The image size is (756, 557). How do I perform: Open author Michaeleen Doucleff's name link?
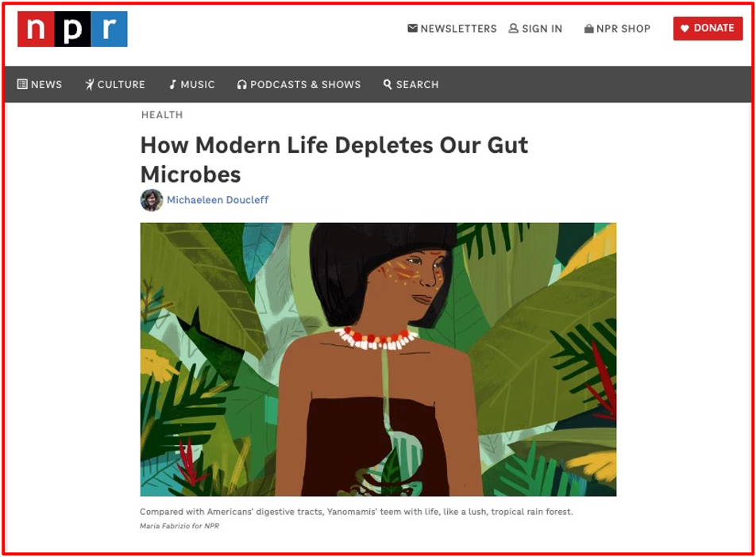tap(218, 200)
